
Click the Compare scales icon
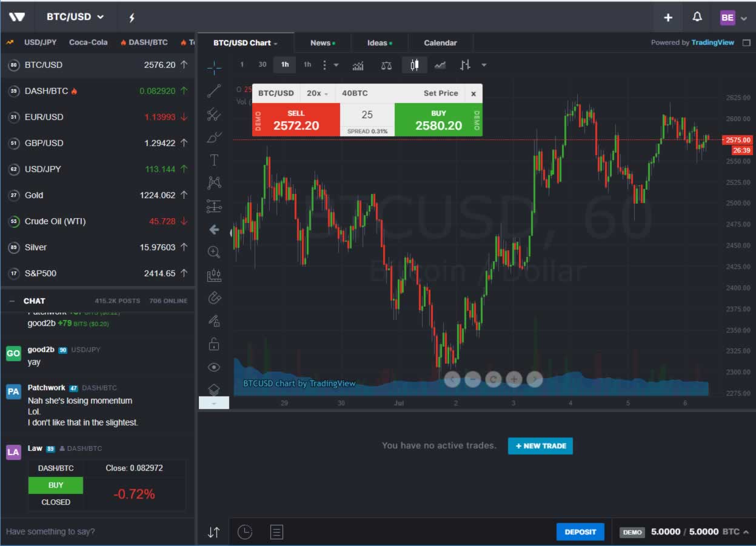386,65
